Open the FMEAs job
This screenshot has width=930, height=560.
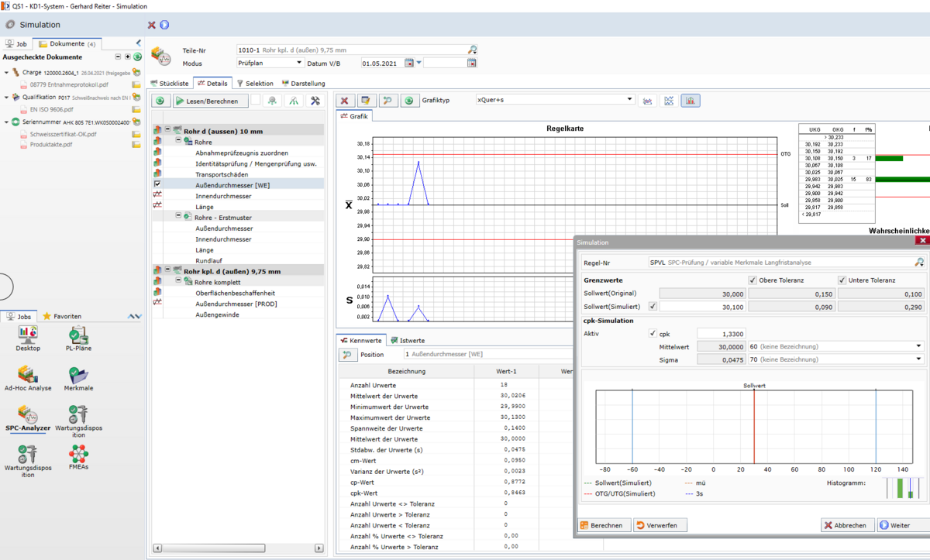78,459
